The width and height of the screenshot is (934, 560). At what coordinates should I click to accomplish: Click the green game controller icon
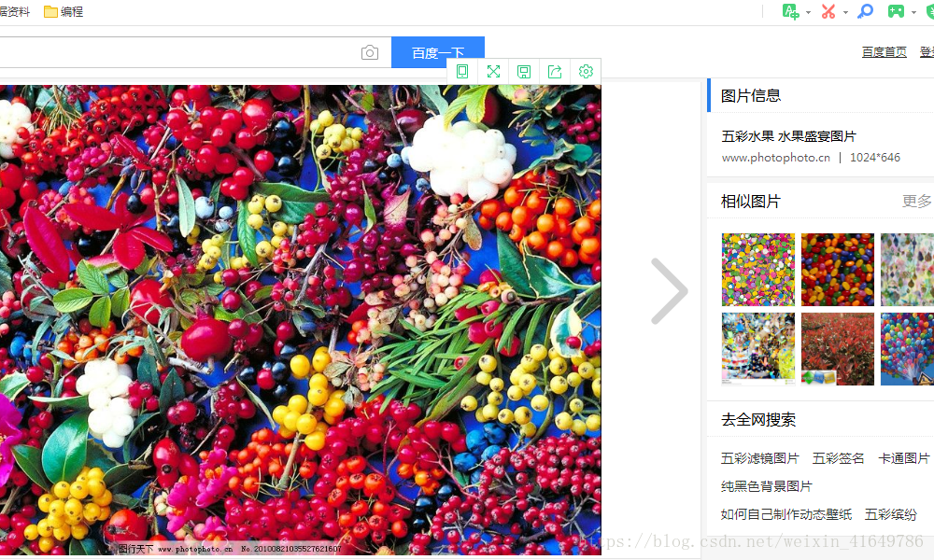[896, 11]
